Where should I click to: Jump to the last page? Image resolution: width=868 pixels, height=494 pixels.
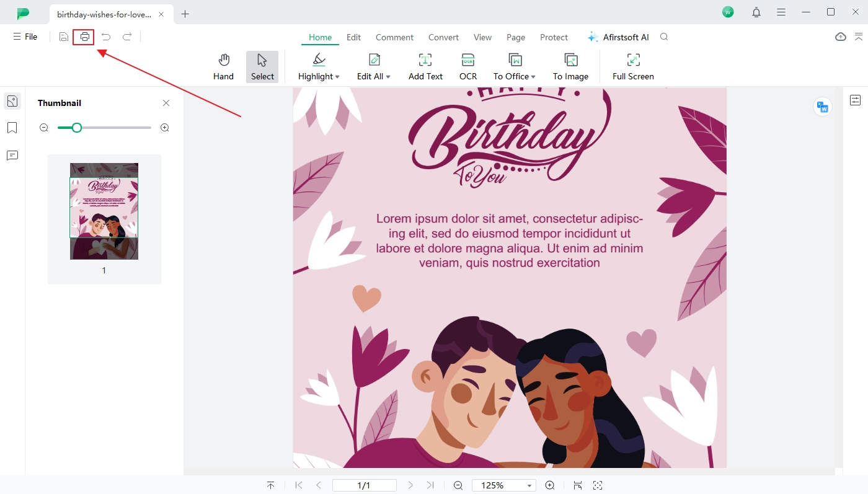coord(430,485)
